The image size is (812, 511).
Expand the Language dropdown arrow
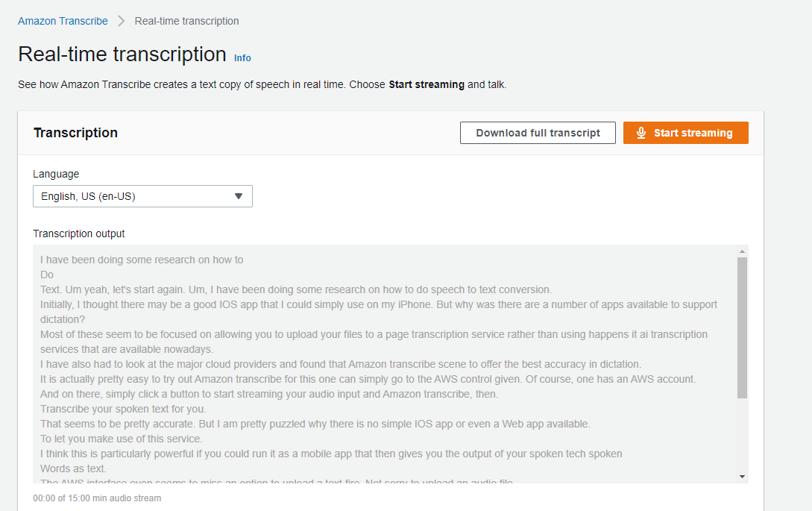[x=238, y=196]
